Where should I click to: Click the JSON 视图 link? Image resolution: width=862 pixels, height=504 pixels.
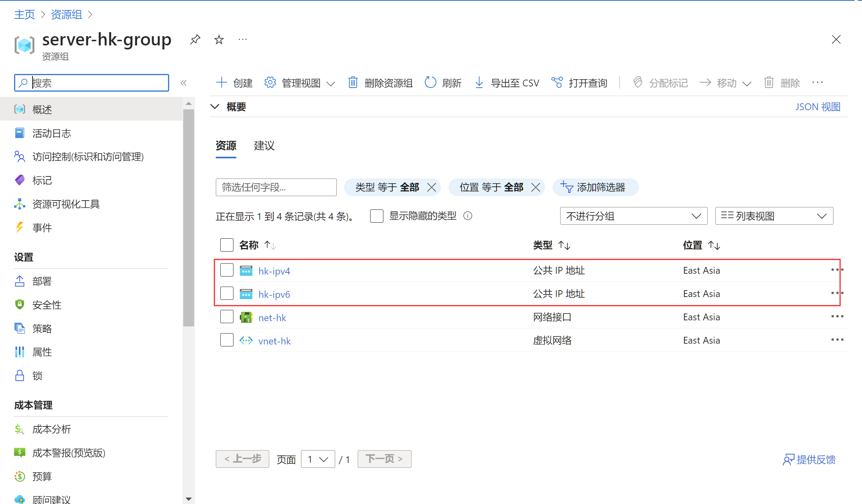click(x=818, y=107)
